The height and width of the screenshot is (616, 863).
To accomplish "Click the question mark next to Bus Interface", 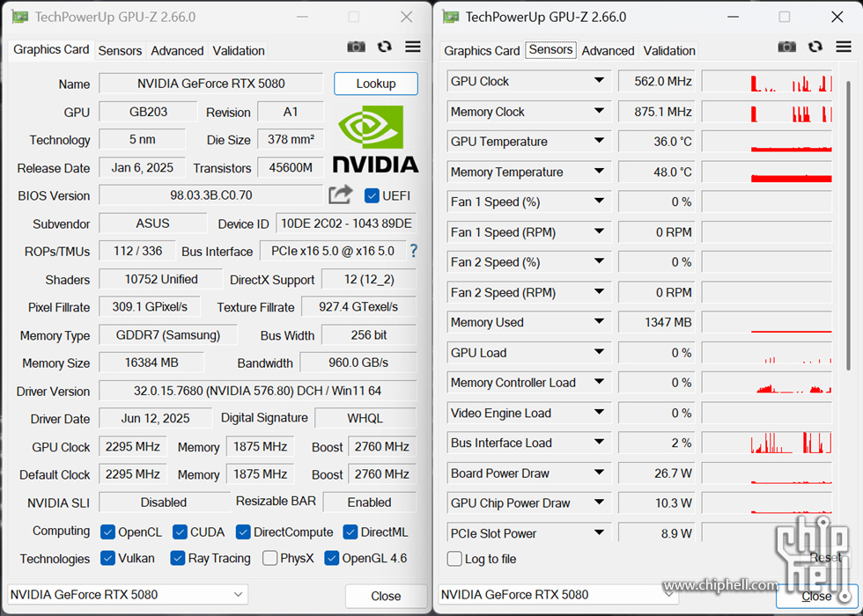I will (x=413, y=252).
